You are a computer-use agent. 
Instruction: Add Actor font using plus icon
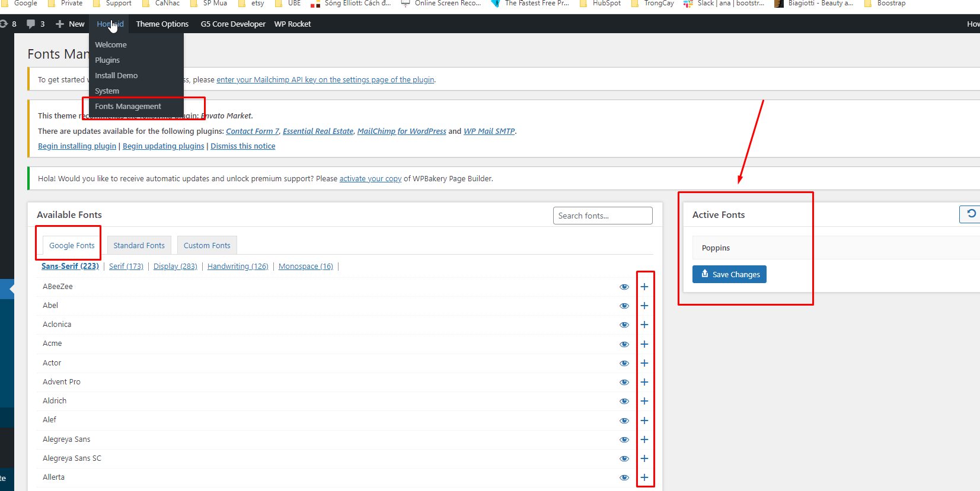(644, 363)
